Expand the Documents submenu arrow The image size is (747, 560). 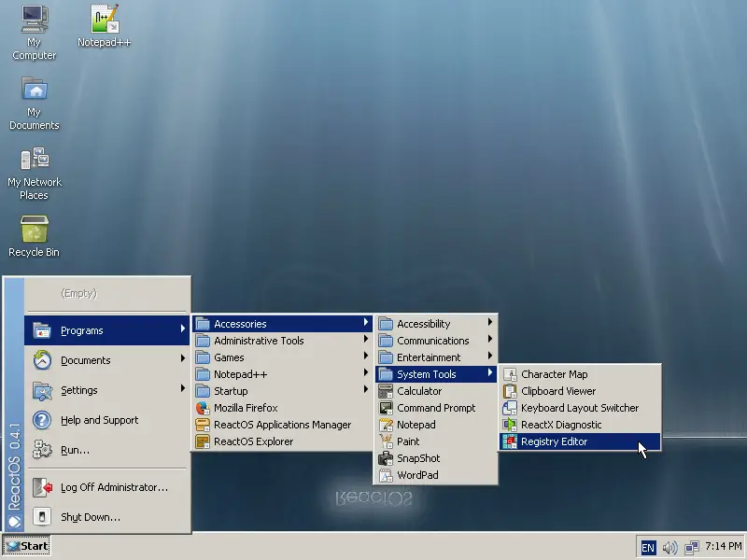pos(182,358)
